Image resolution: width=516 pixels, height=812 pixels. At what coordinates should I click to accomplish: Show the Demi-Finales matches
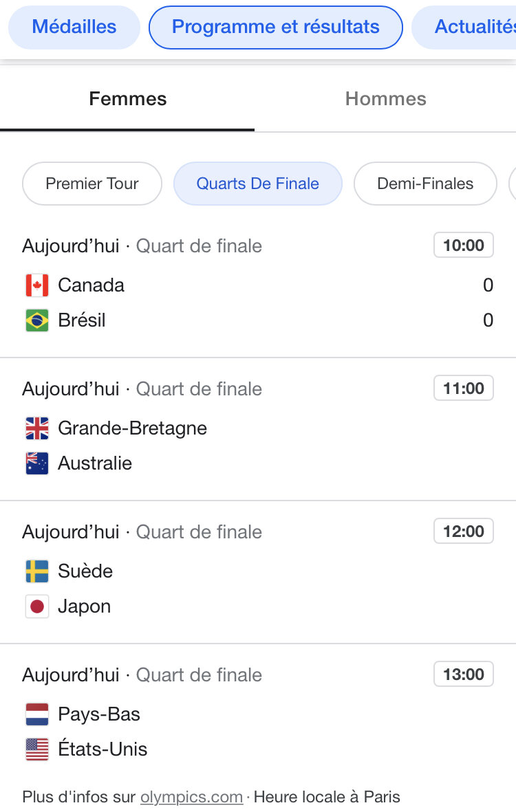(x=425, y=184)
